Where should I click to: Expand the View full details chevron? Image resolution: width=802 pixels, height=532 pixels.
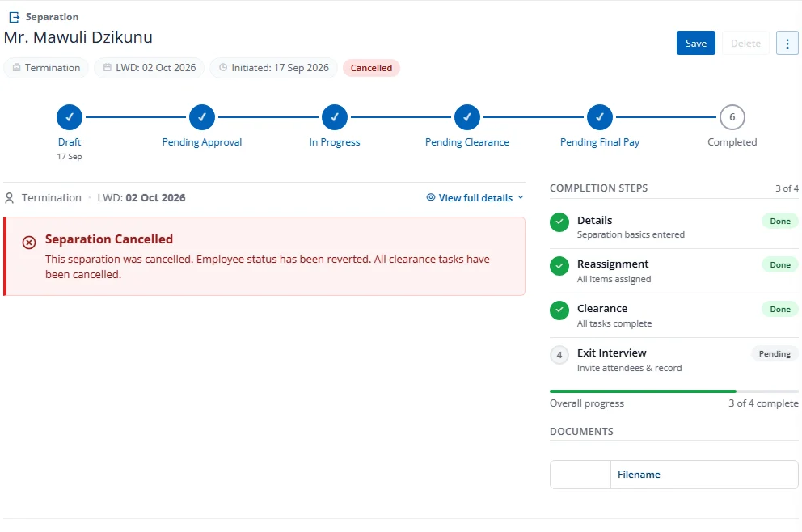[521, 197]
